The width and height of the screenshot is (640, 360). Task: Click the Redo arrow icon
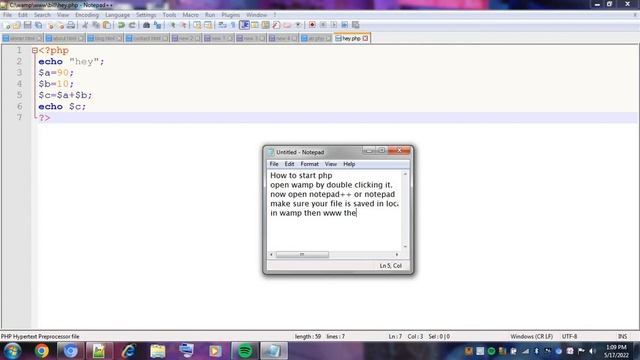tap(132, 25)
